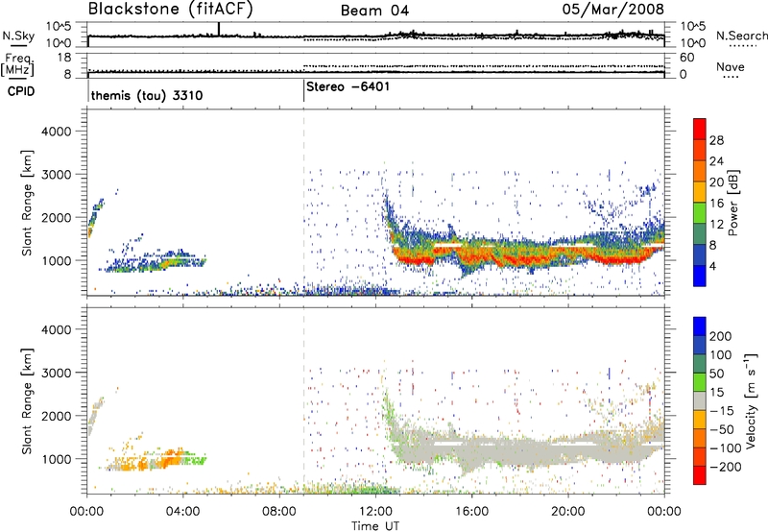This screenshot has width=768, height=532.
Task: Click the Velocity color bar axis label
Action: point(750,400)
